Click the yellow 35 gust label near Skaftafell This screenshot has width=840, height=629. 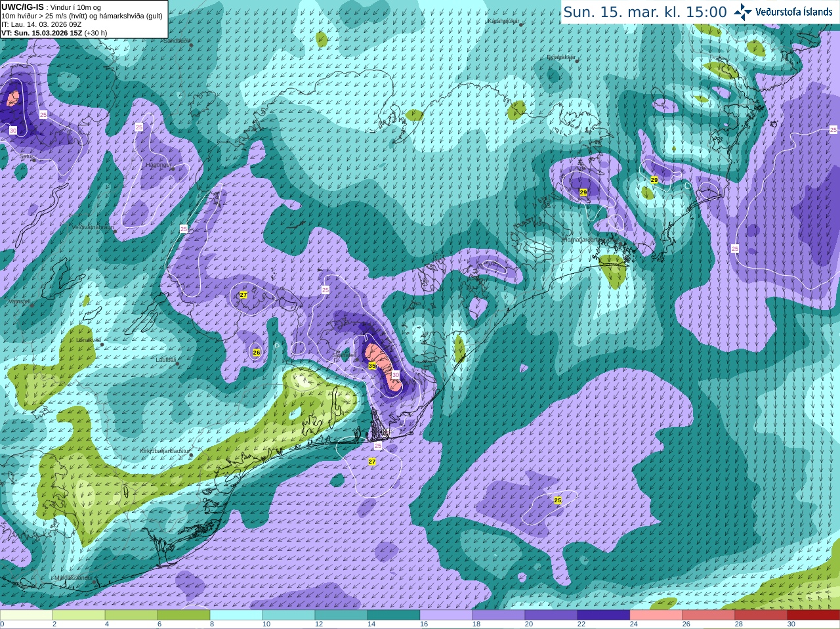click(x=372, y=366)
